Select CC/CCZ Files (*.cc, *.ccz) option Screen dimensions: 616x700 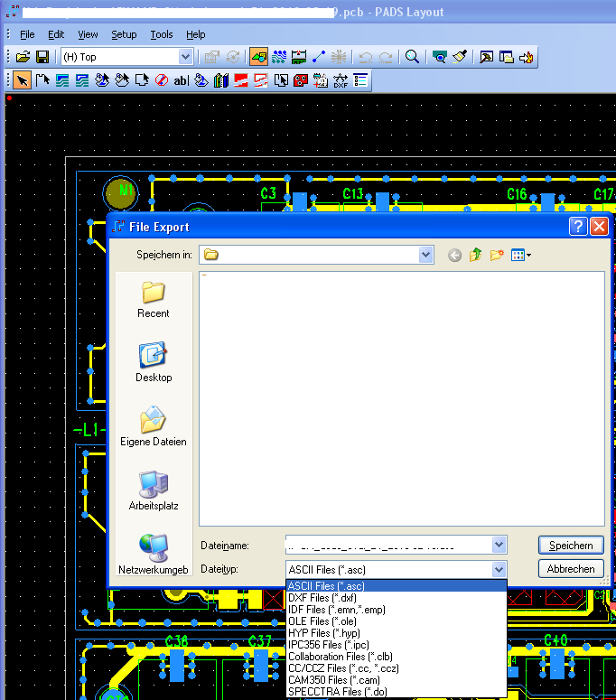(397, 668)
